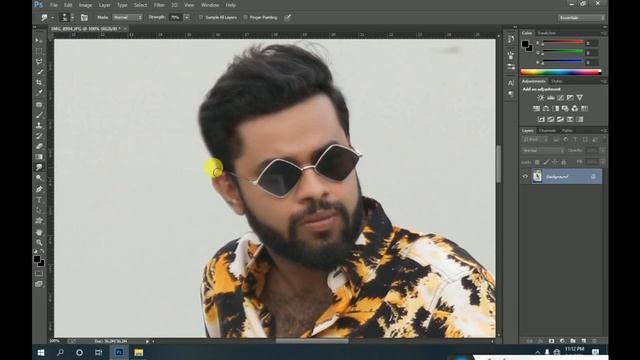Select the Clone Stamp tool
Screen dimensions: 640x360
point(39,126)
